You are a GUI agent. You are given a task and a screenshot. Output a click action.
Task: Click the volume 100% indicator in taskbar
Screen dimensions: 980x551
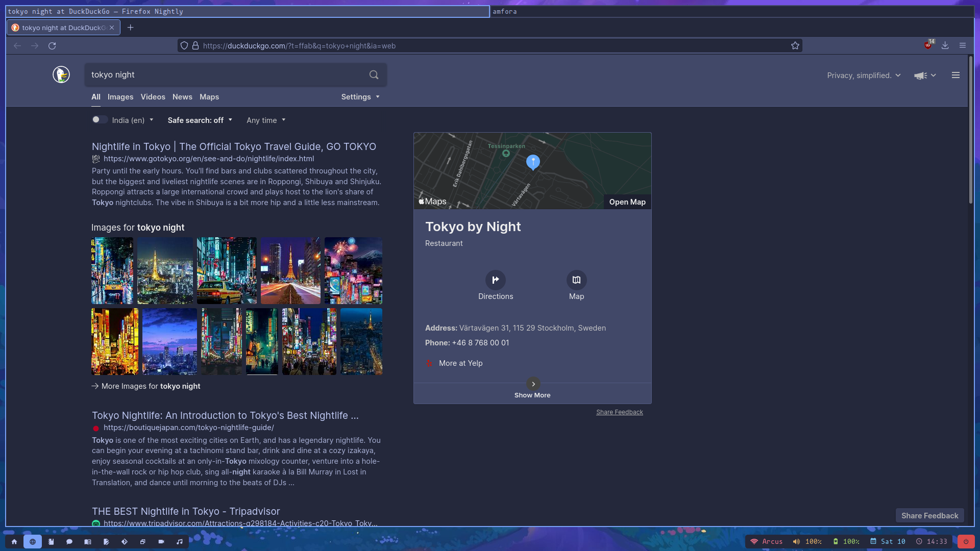(807, 542)
